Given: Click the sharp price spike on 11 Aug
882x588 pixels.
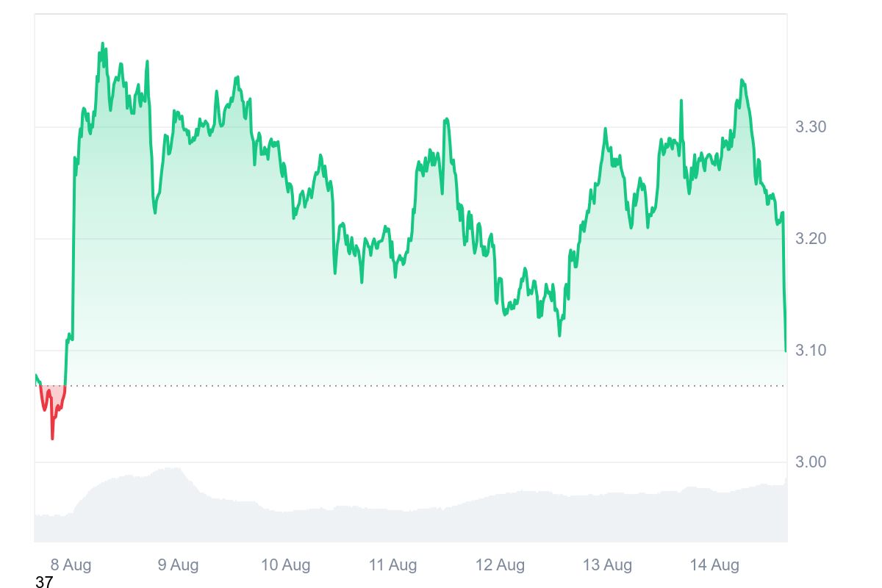Looking at the screenshot, I should click(x=446, y=119).
